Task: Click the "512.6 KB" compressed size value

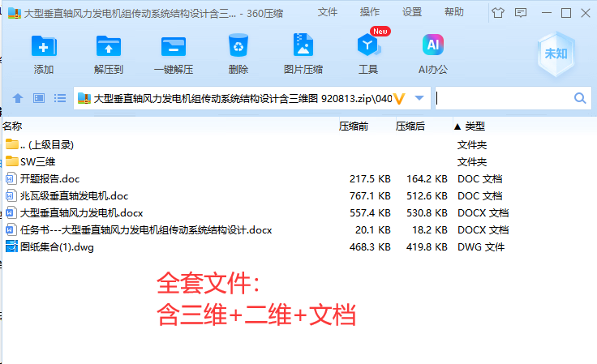Action: (x=427, y=196)
